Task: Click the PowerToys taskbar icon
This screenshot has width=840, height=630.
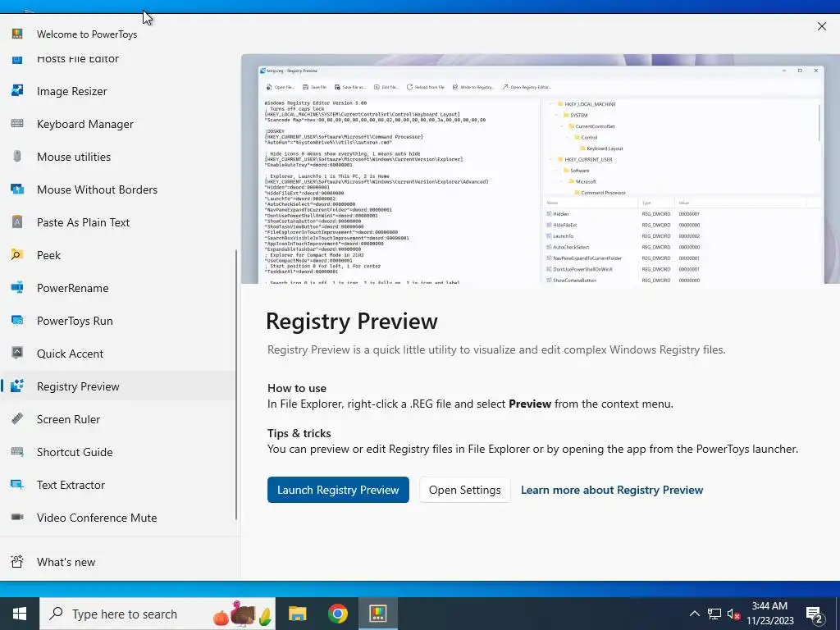Action: 377,614
